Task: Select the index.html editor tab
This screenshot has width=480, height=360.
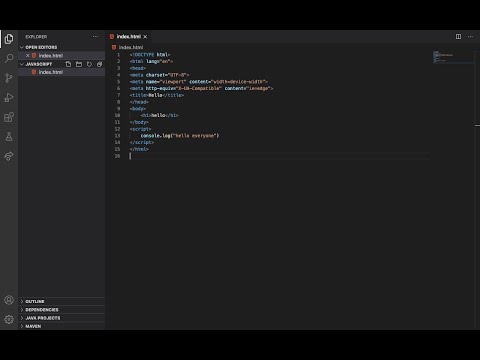Action: pyautogui.click(x=129, y=37)
